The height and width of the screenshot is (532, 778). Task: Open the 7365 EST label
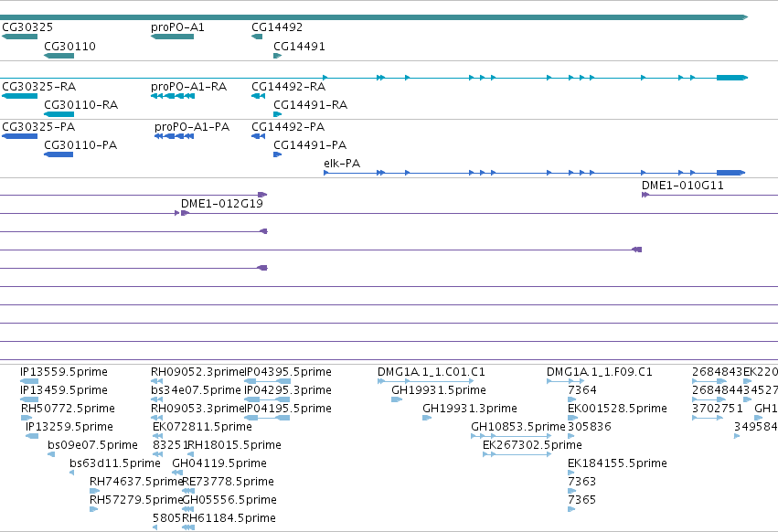click(582, 500)
